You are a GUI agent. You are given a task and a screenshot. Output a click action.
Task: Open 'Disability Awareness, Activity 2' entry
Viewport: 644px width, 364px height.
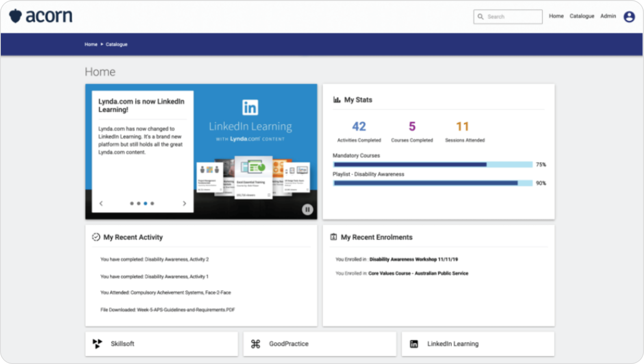(154, 259)
